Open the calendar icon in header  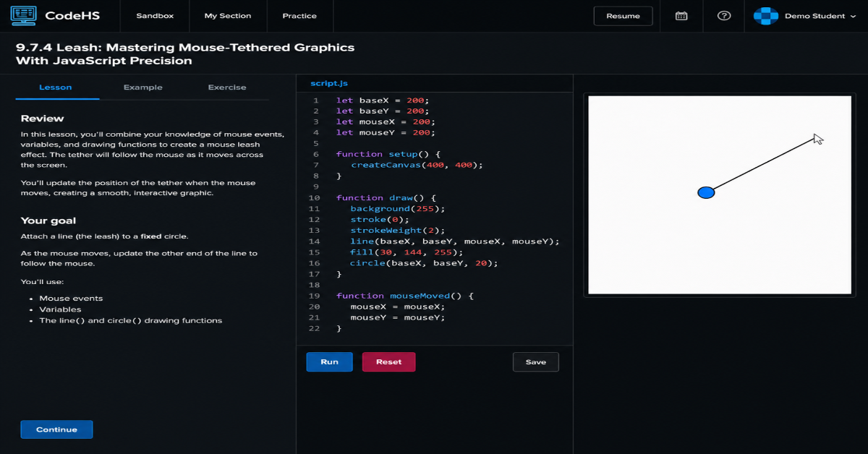[681, 16]
